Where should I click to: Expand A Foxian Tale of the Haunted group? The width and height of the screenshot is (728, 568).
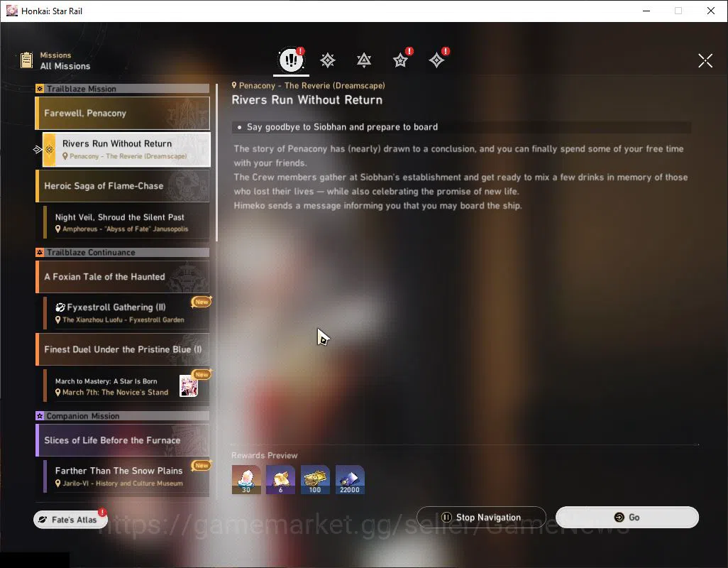pyautogui.click(x=123, y=277)
